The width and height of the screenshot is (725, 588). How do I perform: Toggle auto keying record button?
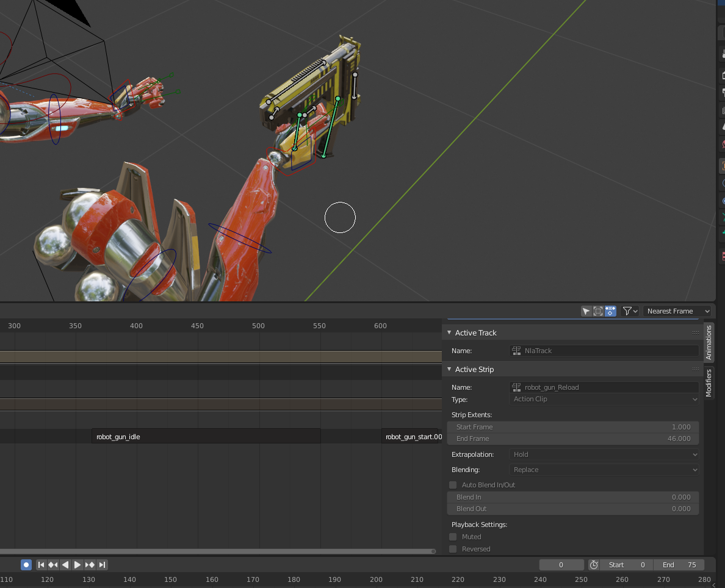[26, 565]
